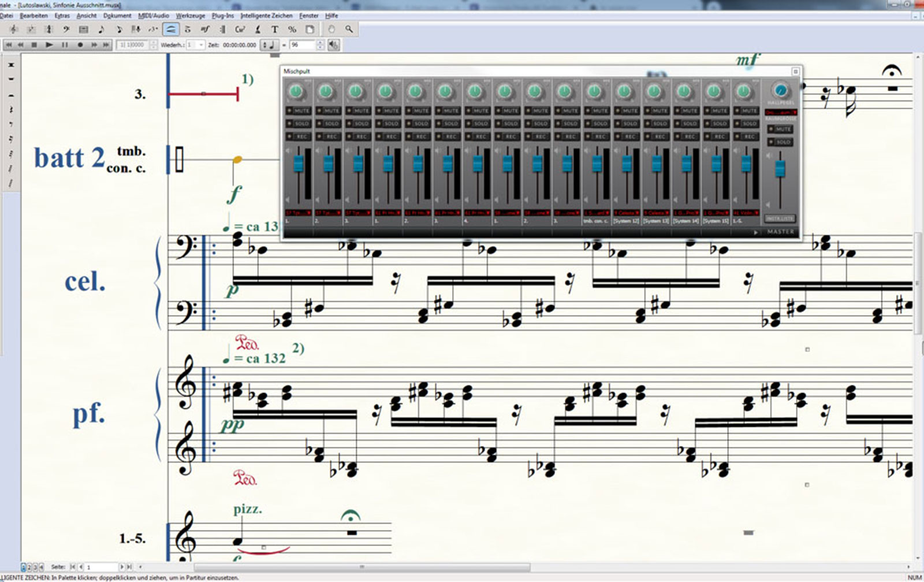Open the Werkzeuge menu

[x=190, y=16]
